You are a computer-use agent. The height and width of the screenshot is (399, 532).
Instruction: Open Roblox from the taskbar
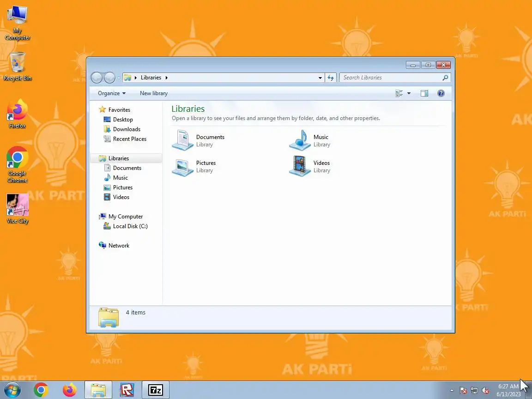127,390
